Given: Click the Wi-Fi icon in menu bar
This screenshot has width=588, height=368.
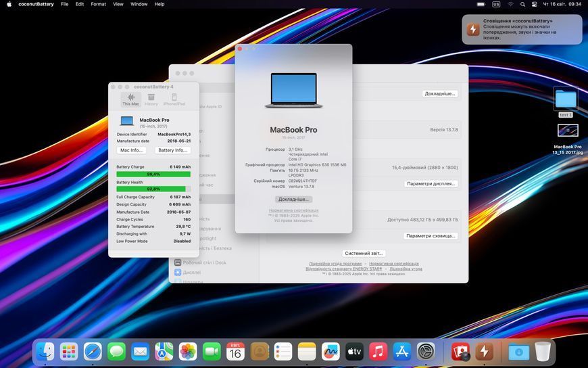Looking at the screenshot, I should [510, 4].
